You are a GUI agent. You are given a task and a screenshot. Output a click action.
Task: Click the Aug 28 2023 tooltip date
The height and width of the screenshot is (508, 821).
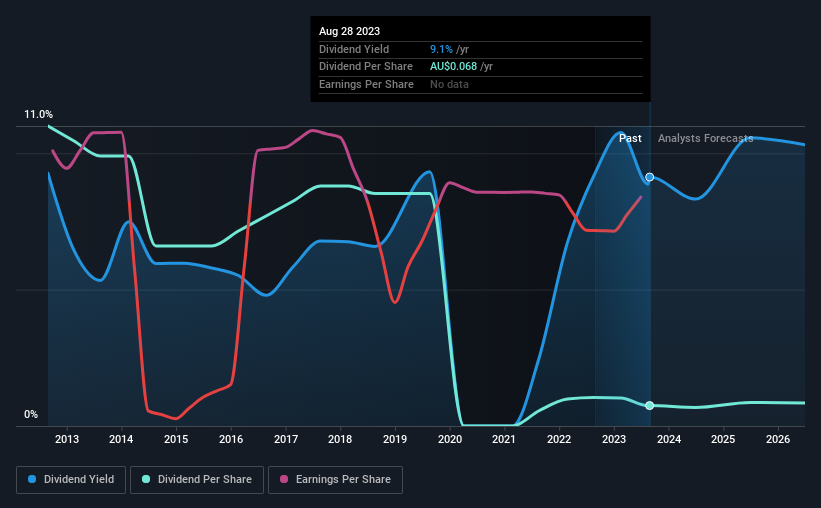(349, 31)
